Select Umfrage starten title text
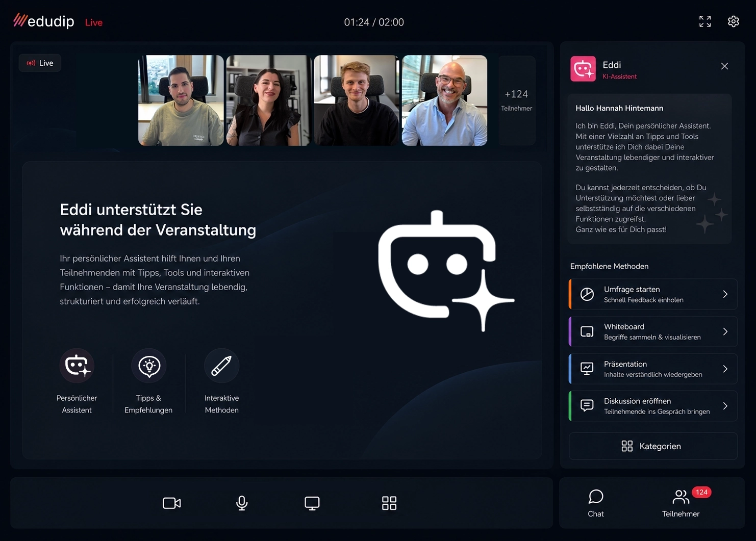 click(x=632, y=289)
